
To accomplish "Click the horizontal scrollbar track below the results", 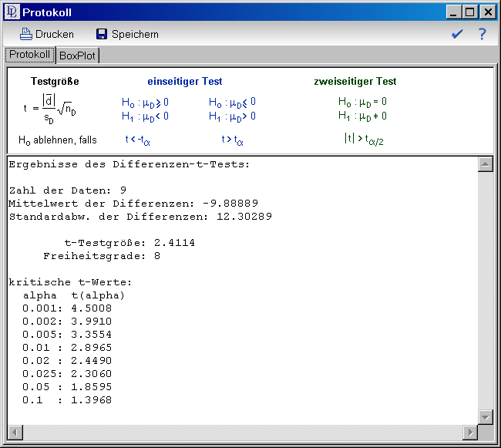I will click(x=243, y=431).
